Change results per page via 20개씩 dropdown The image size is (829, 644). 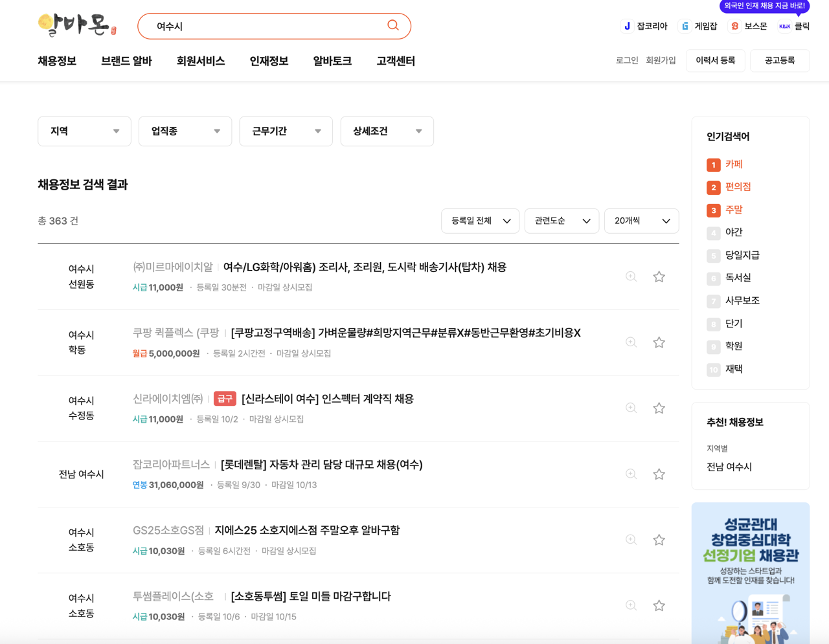click(641, 221)
